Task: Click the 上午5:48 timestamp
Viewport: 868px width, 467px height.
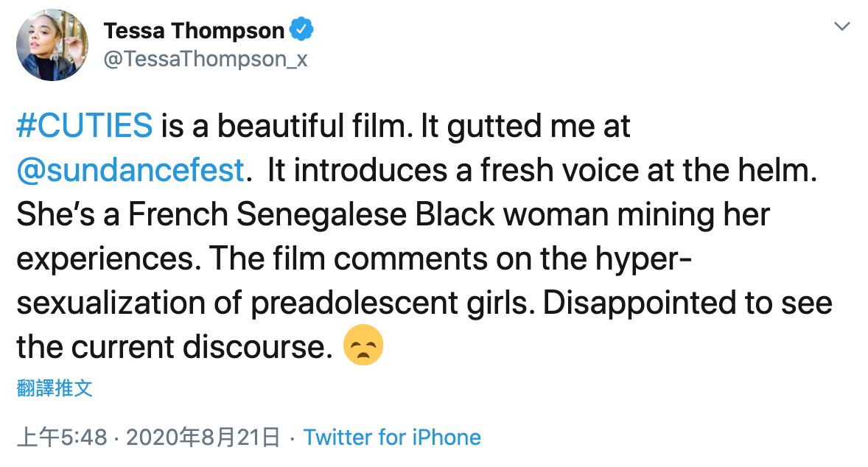Action: coord(63,438)
